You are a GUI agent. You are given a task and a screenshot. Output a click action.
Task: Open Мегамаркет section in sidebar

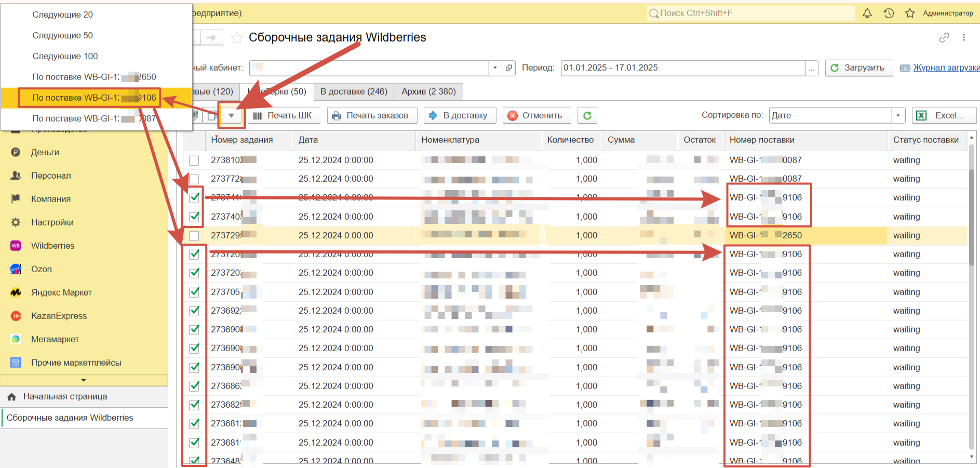[55, 339]
